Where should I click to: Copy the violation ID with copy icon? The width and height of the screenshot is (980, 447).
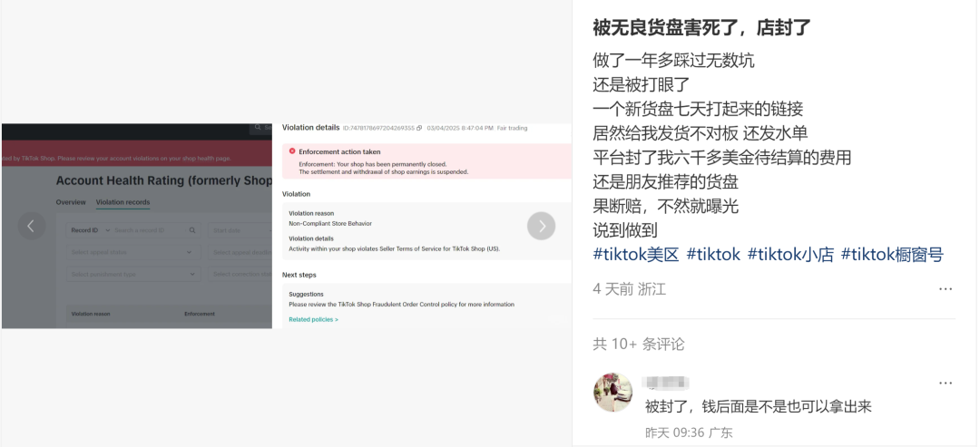pos(419,128)
